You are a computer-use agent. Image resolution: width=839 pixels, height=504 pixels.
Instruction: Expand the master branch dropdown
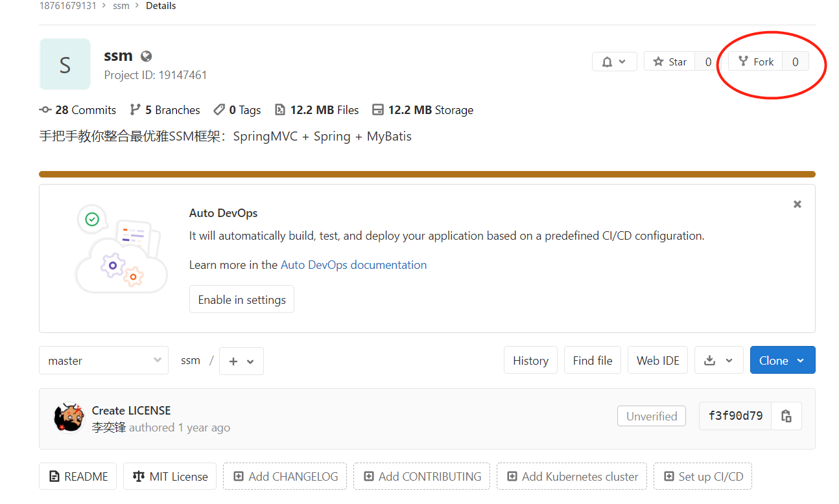point(104,360)
